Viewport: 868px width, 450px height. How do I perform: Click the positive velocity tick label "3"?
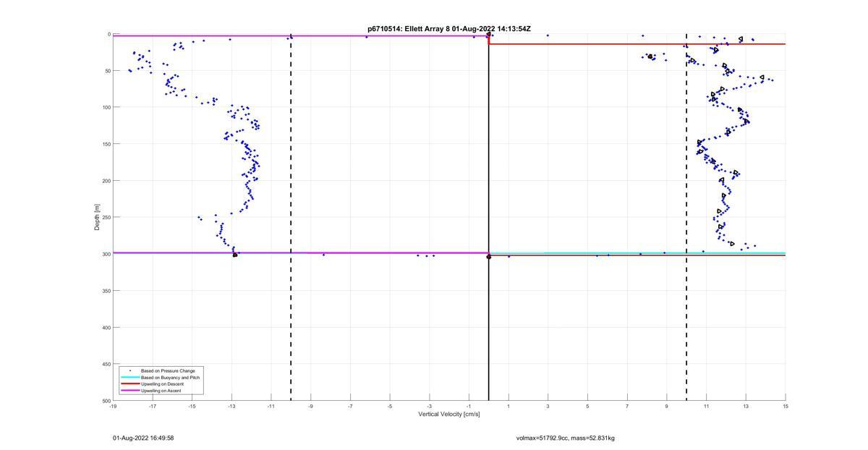tap(548, 406)
